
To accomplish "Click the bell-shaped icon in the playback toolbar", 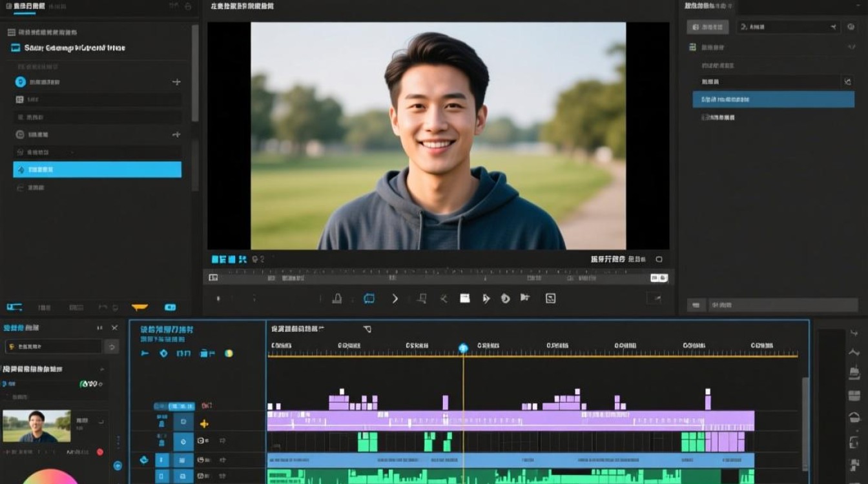I will pyautogui.click(x=336, y=298).
